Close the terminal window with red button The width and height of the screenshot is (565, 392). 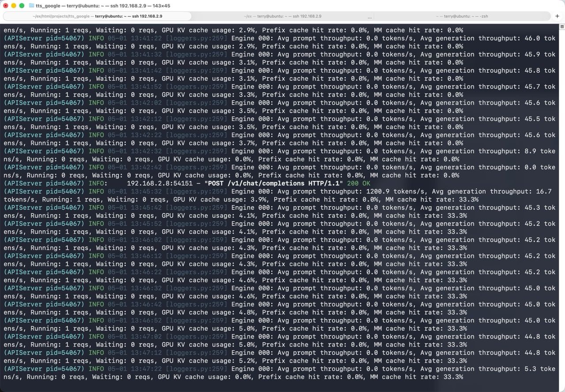tap(6, 6)
